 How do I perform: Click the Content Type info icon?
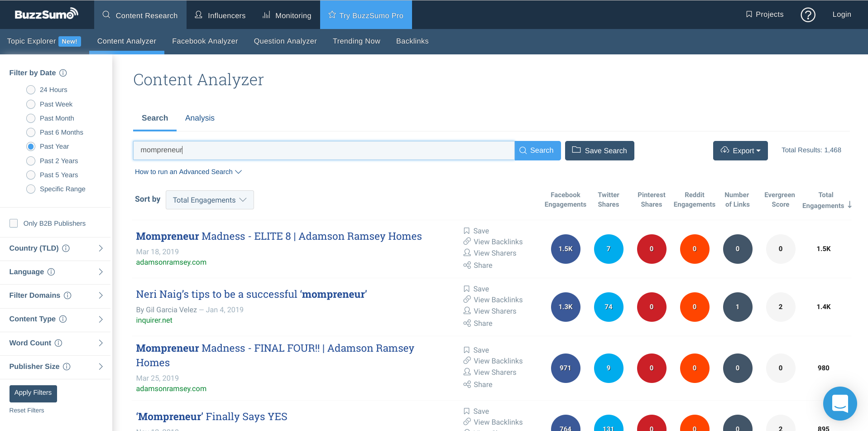pos(63,319)
